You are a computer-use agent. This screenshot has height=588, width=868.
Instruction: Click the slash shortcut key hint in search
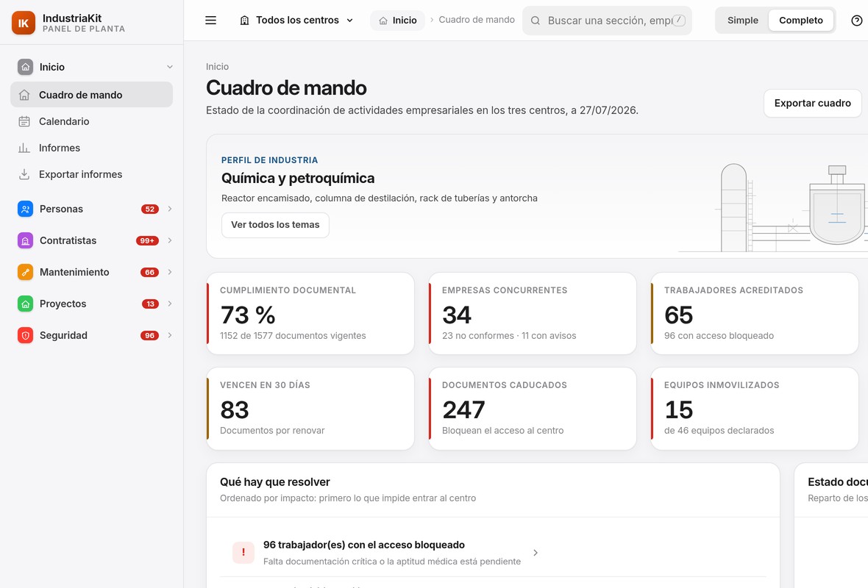click(679, 21)
